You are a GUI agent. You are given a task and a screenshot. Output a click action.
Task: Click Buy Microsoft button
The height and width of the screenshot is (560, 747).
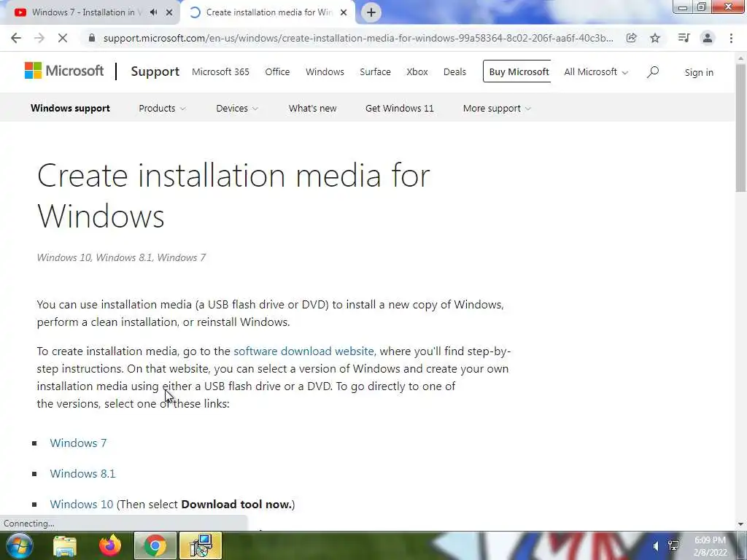(517, 71)
